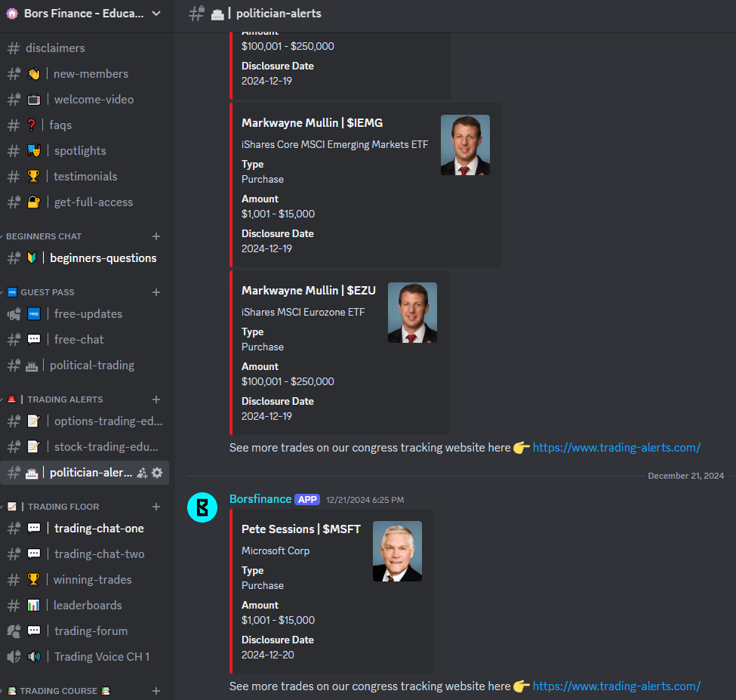Click Pete Sessions photo on $MSFT card

point(397,551)
